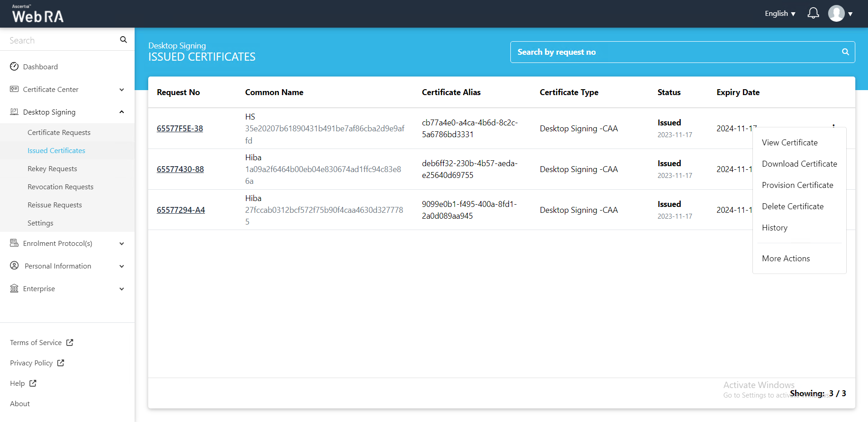Click the request search magnifier icon

845,52
